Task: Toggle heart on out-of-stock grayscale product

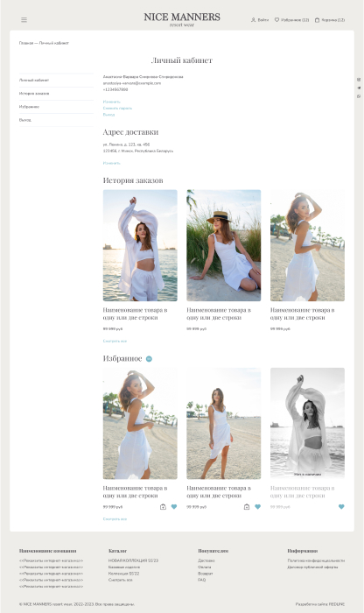Action: pyautogui.click(x=341, y=507)
